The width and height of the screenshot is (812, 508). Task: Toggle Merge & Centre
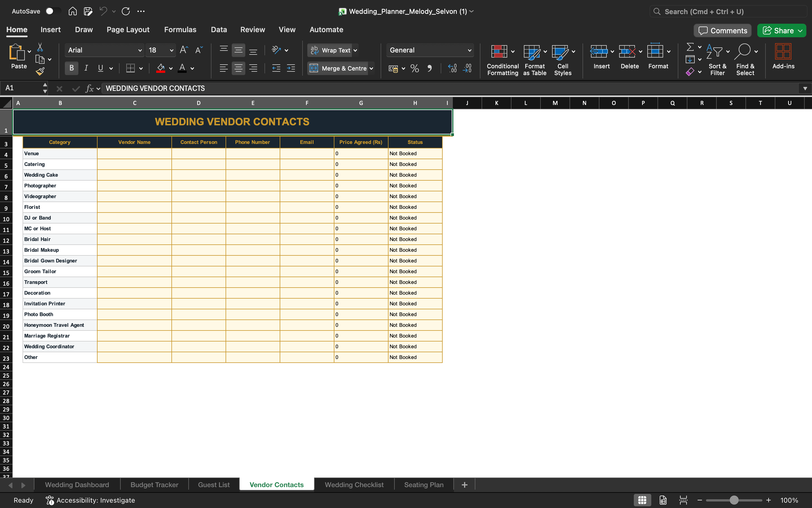click(338, 68)
